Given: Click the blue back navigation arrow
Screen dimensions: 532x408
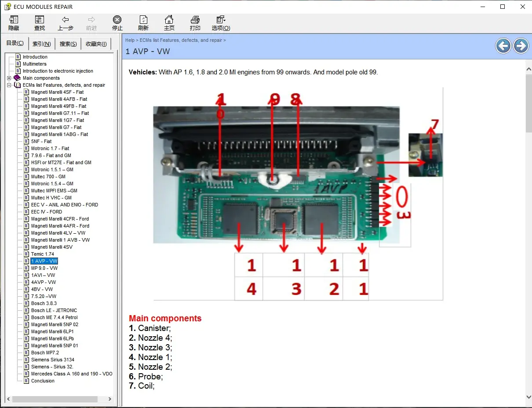Looking at the screenshot, I should click(503, 46).
